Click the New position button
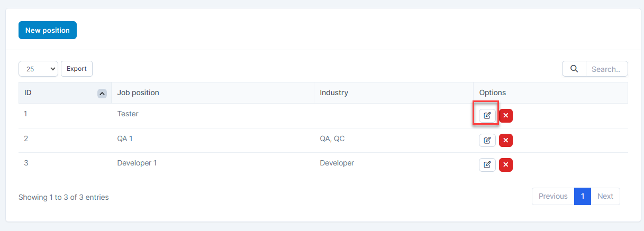 (48, 30)
